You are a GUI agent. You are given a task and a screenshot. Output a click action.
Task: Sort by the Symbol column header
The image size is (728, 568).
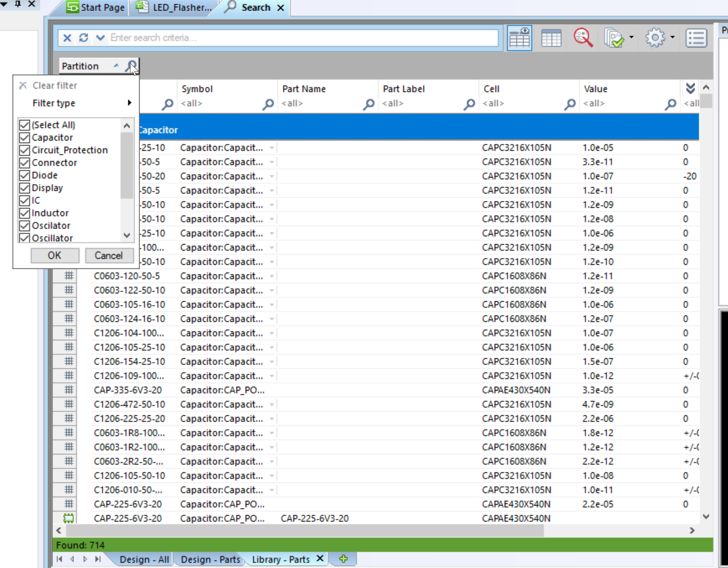coord(197,89)
